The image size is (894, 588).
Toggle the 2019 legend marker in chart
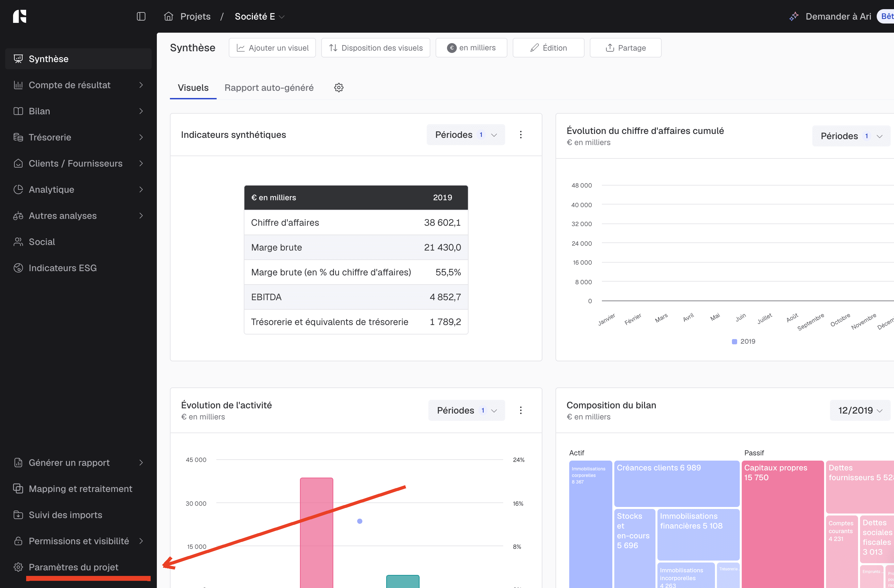tap(734, 341)
